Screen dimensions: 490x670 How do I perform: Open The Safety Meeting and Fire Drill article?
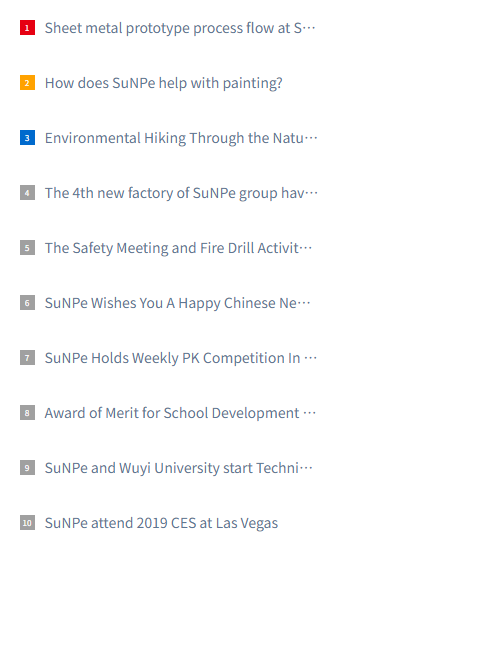click(x=179, y=248)
